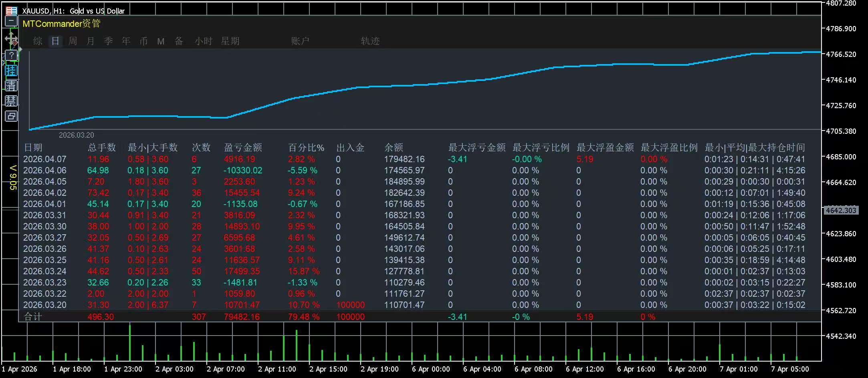
Task: Click the 日期 column header
Action: click(x=33, y=147)
